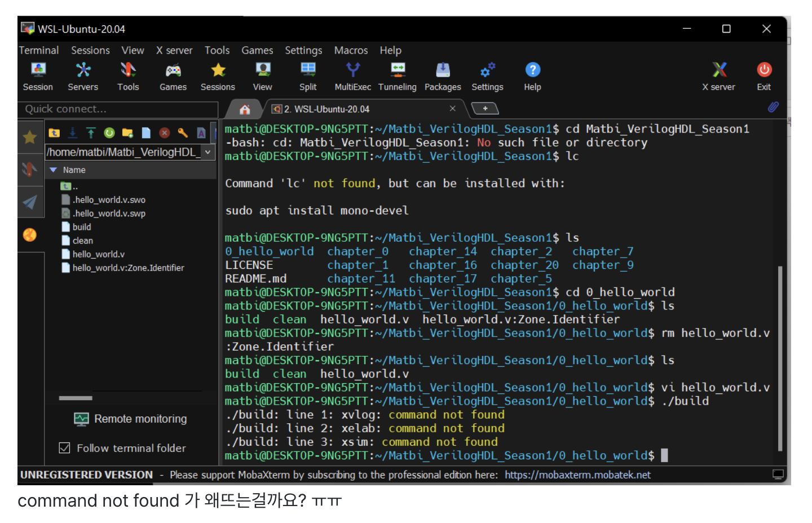Viewport: 812px width, 523px height.
Task: Open a new tab with the plus button
Action: [484, 108]
